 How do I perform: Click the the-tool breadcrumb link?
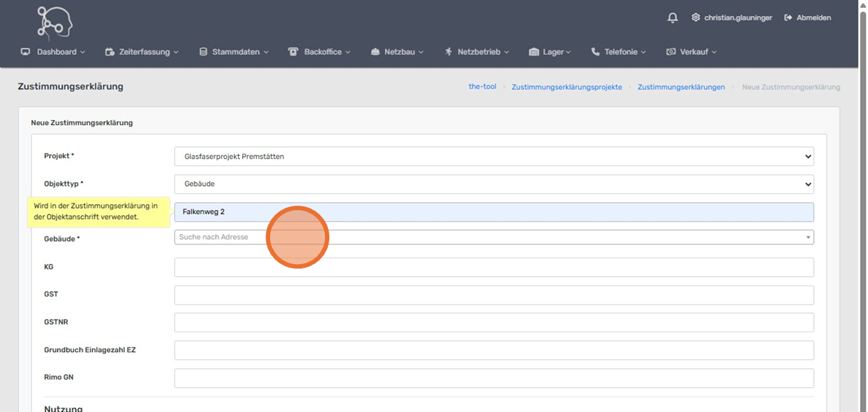click(x=482, y=86)
